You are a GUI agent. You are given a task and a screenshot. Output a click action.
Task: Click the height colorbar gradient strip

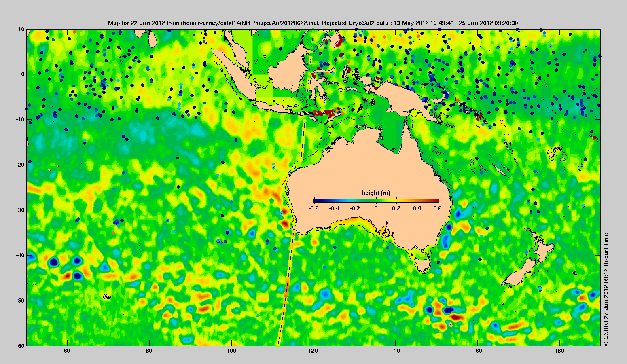click(x=376, y=201)
